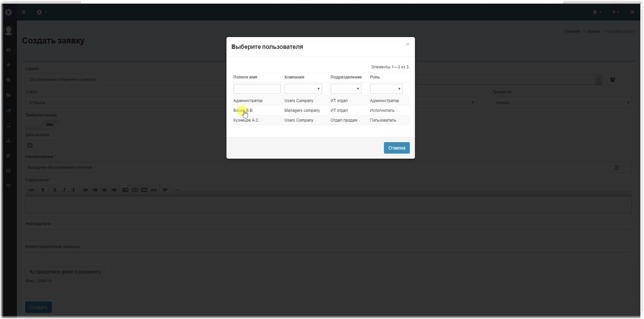Open the org-chart sitemap sidebar icon

pos(9,140)
